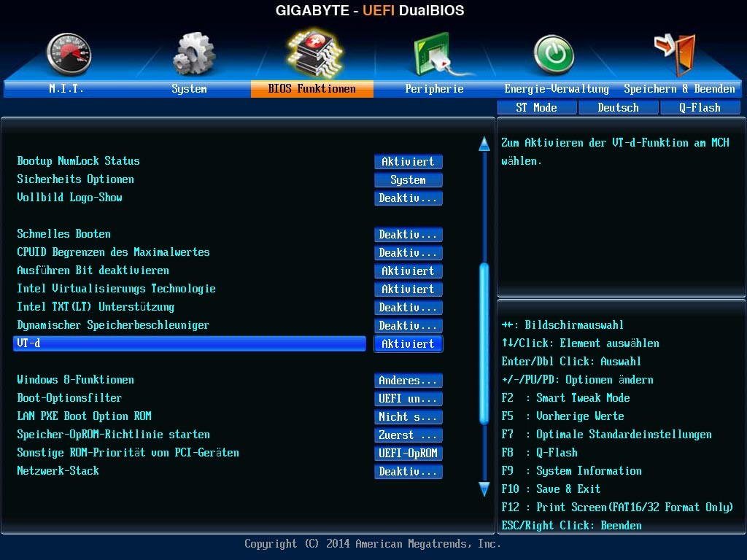The image size is (747, 560).
Task: Click the ST Mode button
Action: [537, 108]
